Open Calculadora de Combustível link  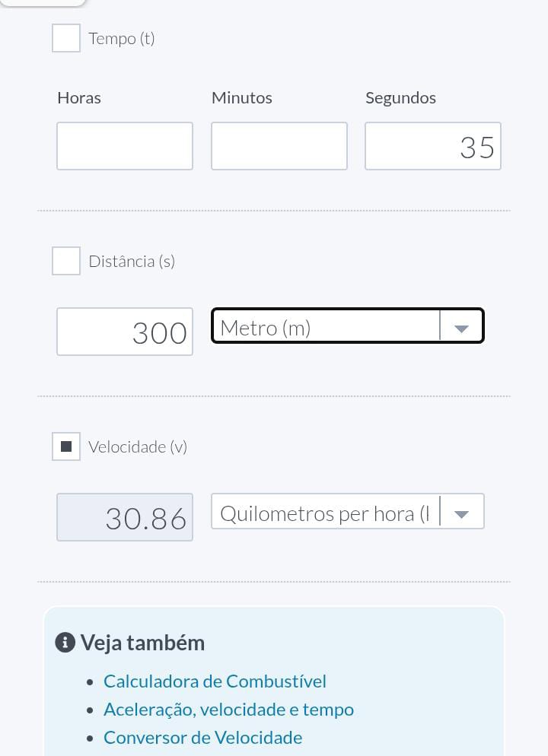tap(215, 681)
